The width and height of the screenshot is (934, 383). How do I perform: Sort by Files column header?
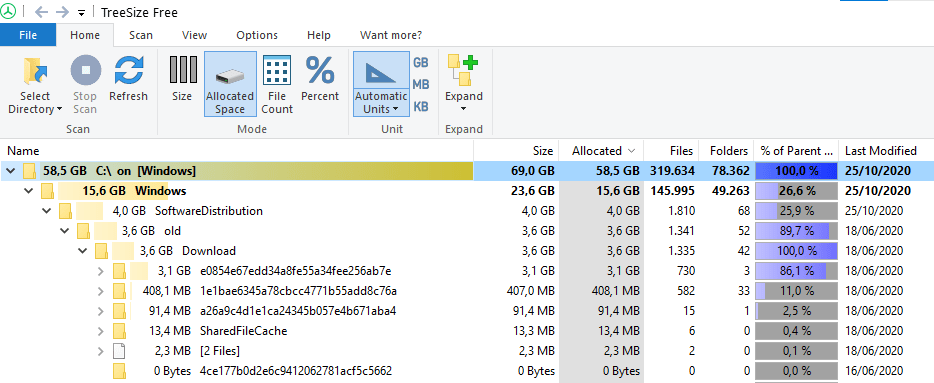pos(670,151)
